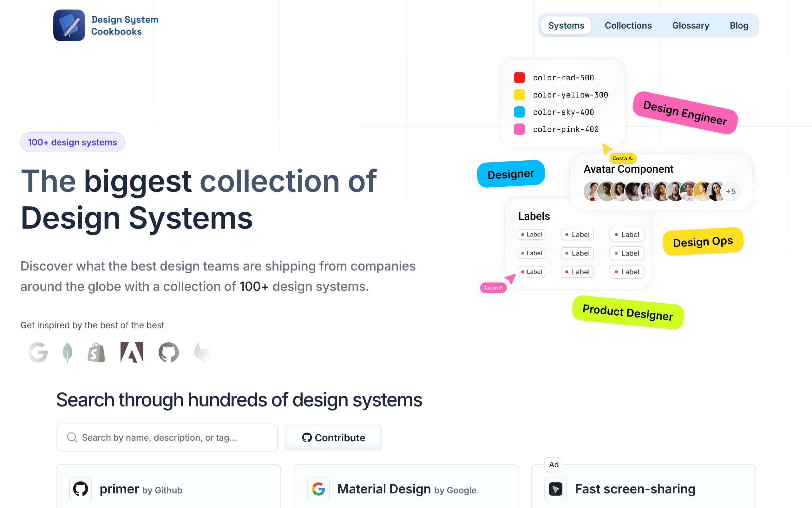Click the GitHub octocat logo under inspiration
Screen dimensions: 812x508
(x=168, y=352)
